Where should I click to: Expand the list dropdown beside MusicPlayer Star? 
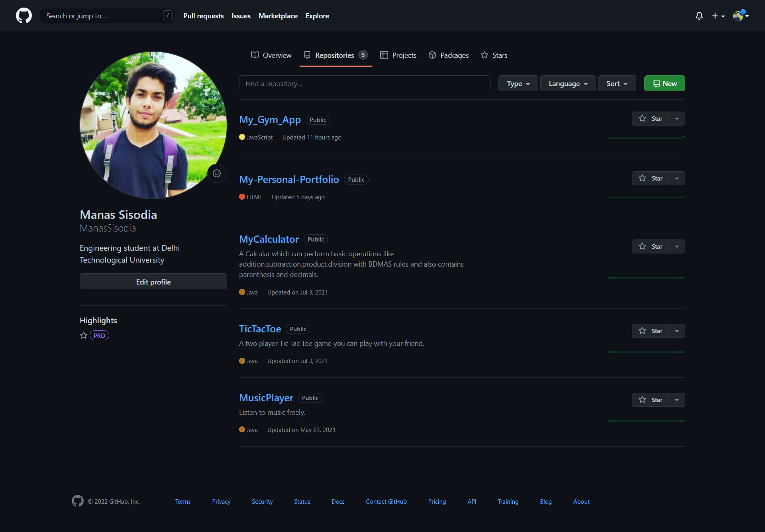[x=677, y=400]
